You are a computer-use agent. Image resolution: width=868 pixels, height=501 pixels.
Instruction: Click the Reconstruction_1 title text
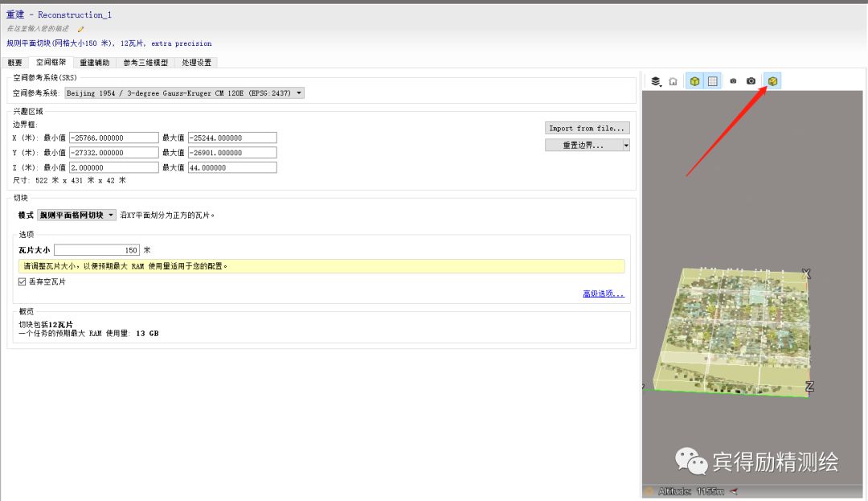point(75,15)
